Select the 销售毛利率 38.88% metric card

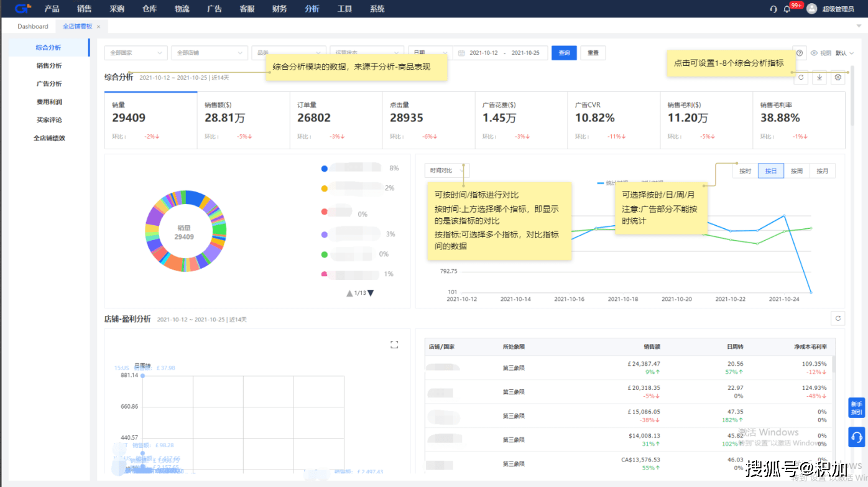(799, 121)
